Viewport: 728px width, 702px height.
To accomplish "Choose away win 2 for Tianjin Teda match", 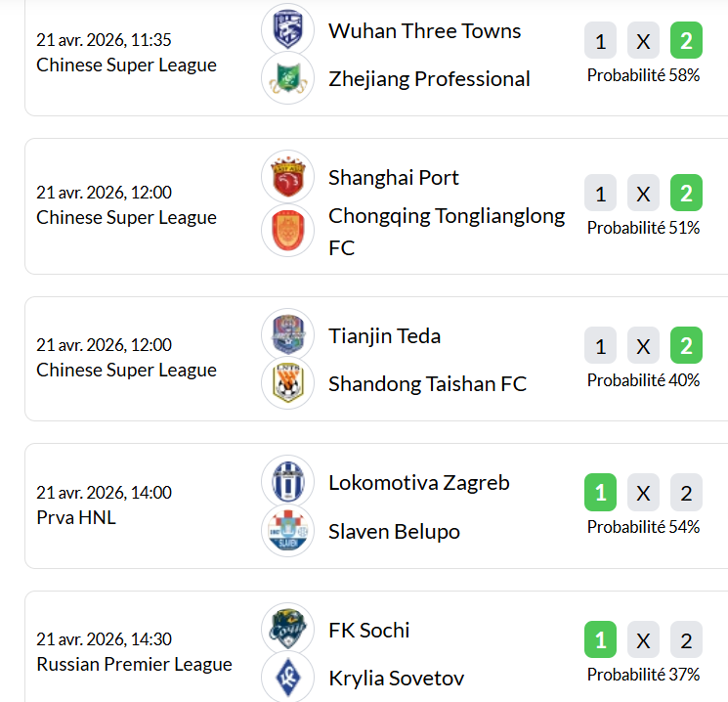I will point(686,346).
